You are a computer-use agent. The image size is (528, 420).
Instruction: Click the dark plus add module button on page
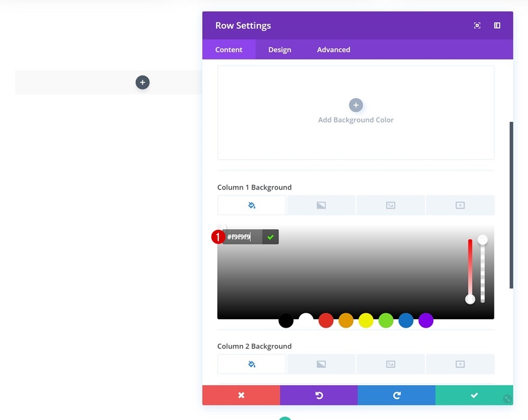pyautogui.click(x=142, y=83)
